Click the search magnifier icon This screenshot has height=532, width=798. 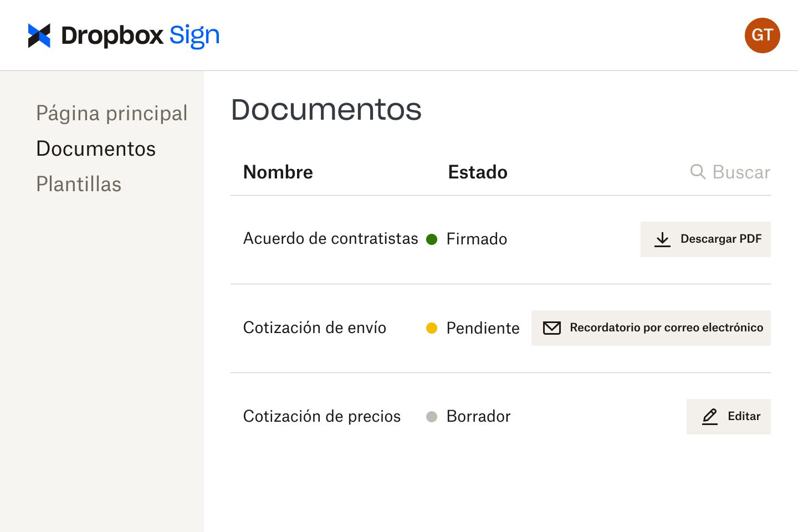pos(698,172)
